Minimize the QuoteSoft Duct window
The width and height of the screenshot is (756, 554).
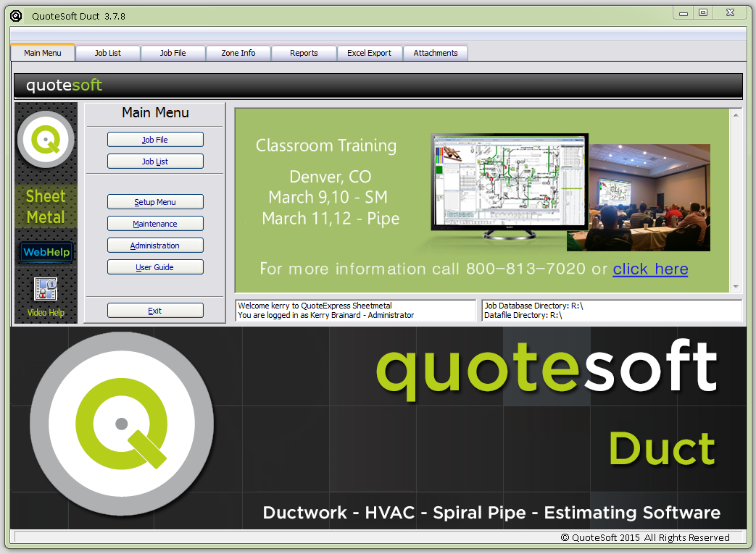[x=684, y=13]
